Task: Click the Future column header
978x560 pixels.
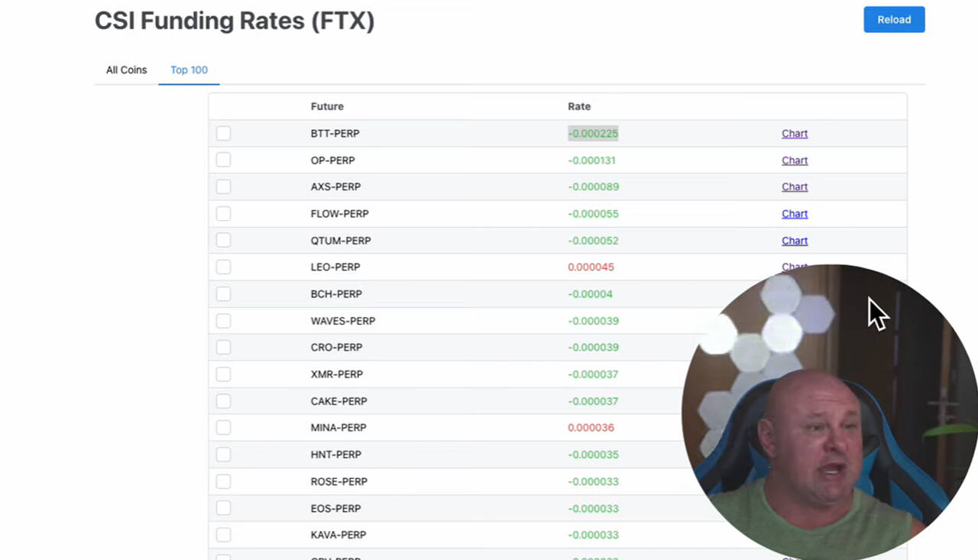Action: click(327, 106)
